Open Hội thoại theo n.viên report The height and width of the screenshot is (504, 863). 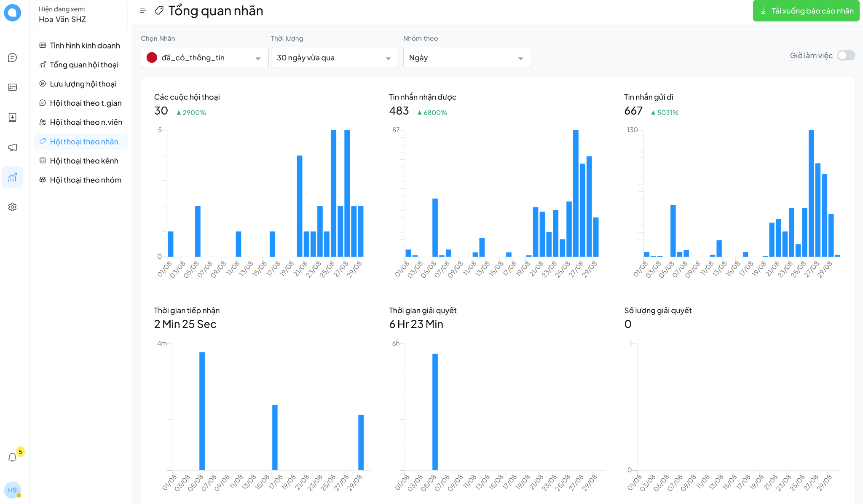point(86,123)
